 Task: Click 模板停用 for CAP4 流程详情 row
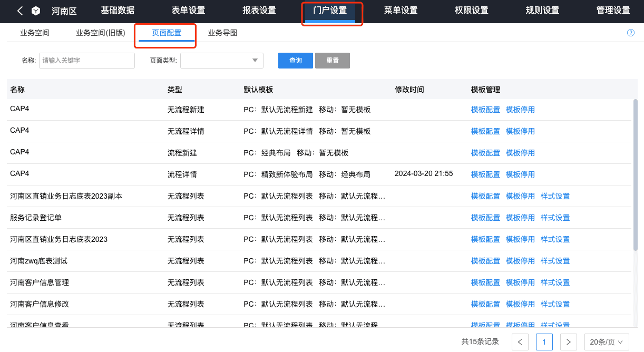click(x=520, y=174)
